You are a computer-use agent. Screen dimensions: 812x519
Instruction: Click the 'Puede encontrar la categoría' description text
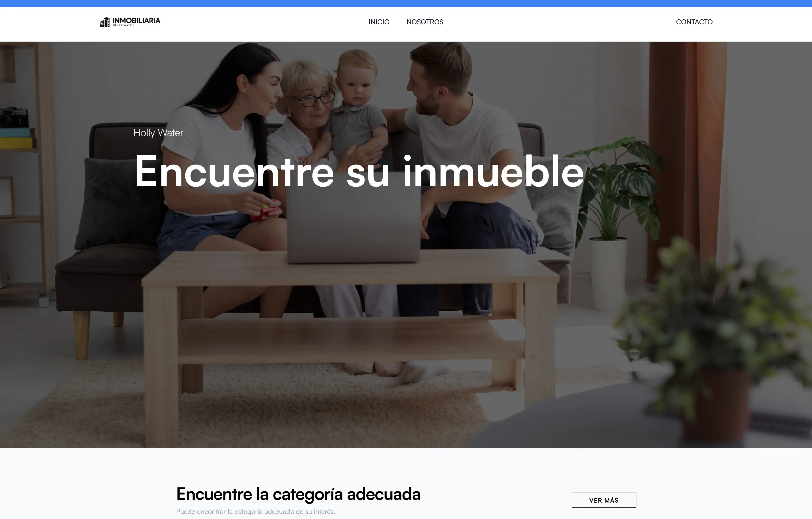256,512
